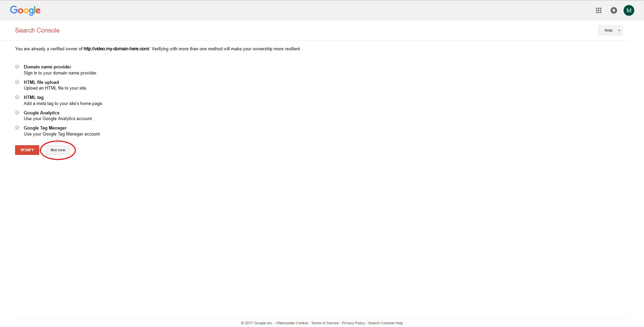Expand the Help dropdown

610,30
